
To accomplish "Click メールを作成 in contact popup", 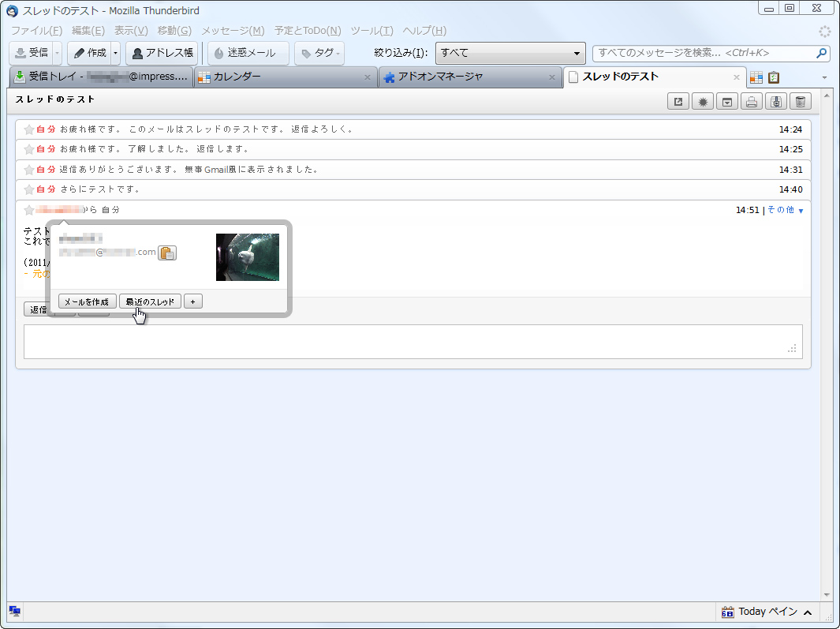I will point(87,301).
